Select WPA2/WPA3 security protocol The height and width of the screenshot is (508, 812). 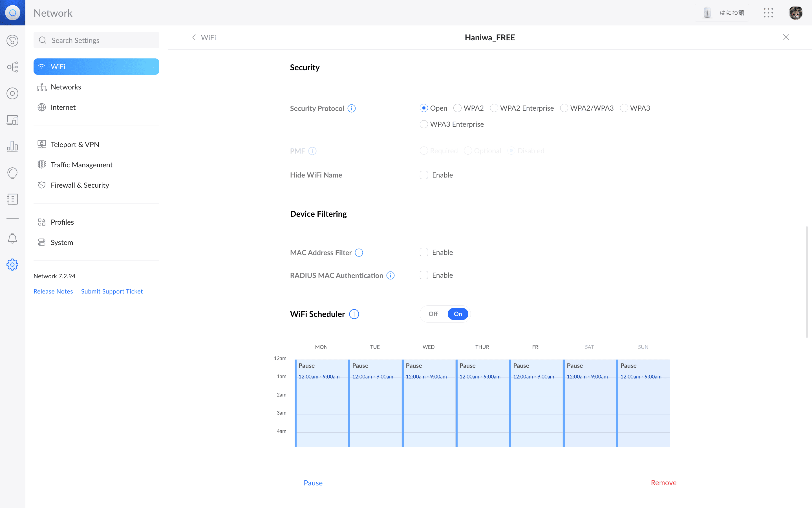pyautogui.click(x=564, y=108)
